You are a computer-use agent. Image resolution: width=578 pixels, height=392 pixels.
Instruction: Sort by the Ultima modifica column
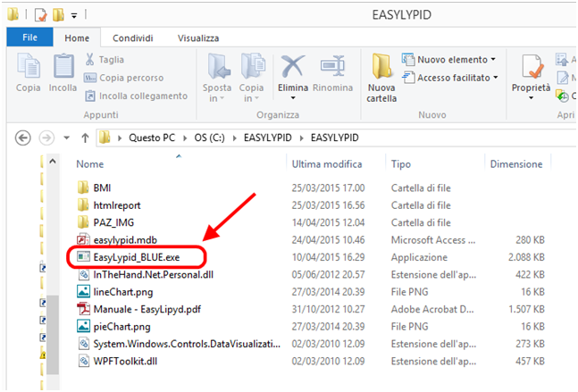(327, 164)
